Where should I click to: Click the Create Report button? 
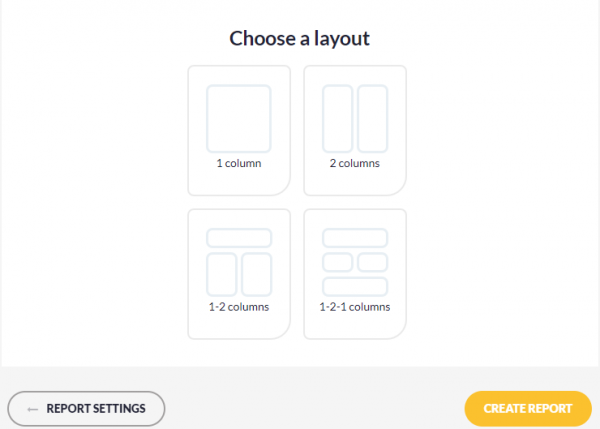coord(528,408)
